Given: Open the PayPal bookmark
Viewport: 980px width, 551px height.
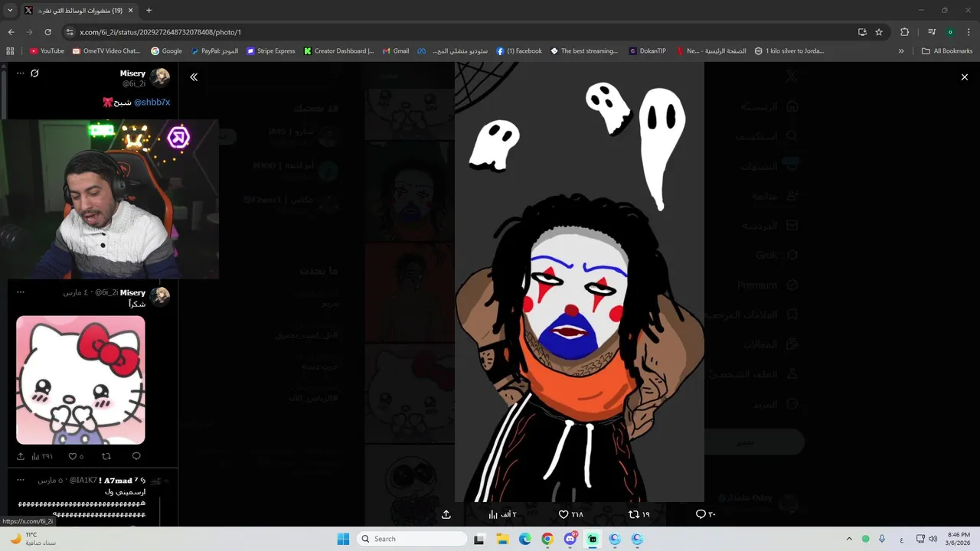Looking at the screenshot, I should (x=214, y=51).
